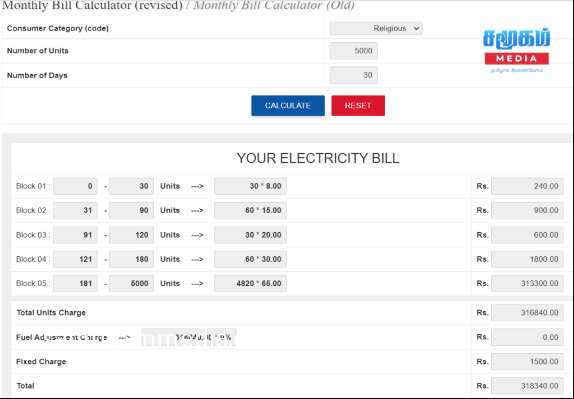Click the Total amount 318340.00
Screen dimensions: 574x399
coord(527,386)
